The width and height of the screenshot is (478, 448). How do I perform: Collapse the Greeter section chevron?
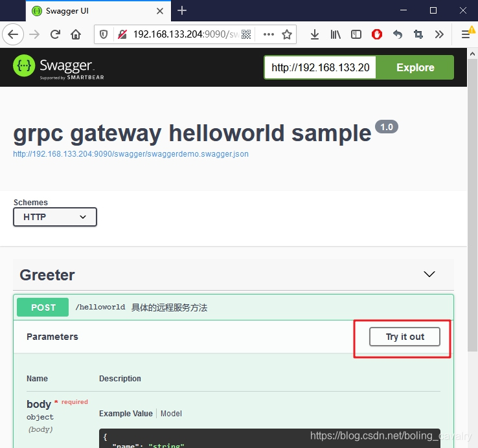[429, 274]
